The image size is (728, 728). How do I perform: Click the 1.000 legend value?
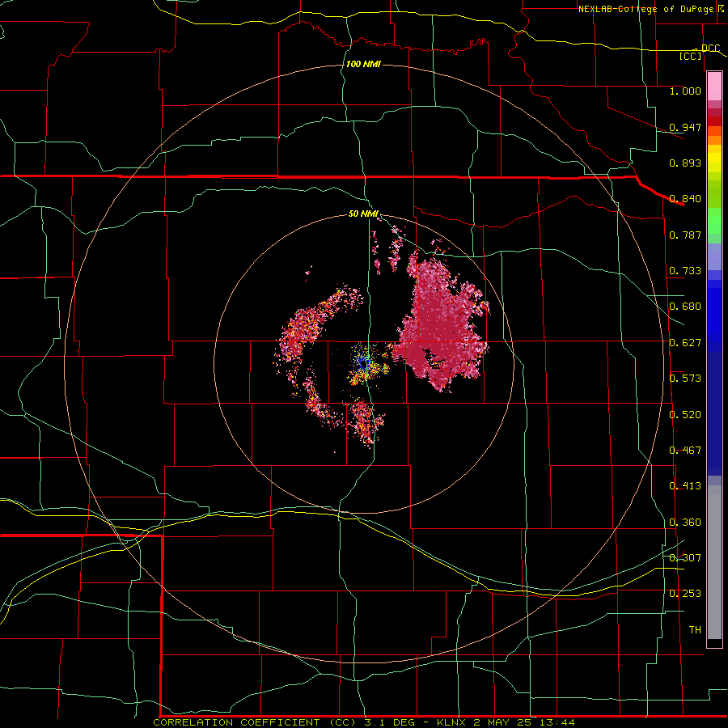[685, 91]
